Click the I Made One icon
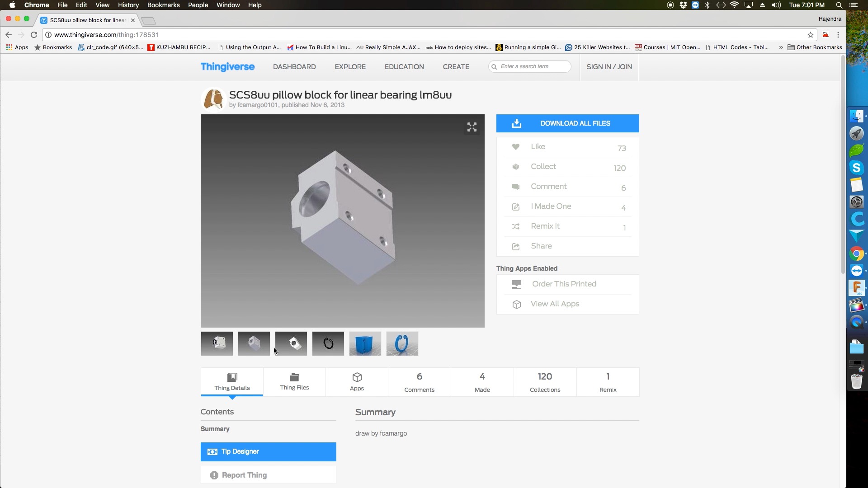This screenshot has width=868, height=488. pyautogui.click(x=514, y=206)
